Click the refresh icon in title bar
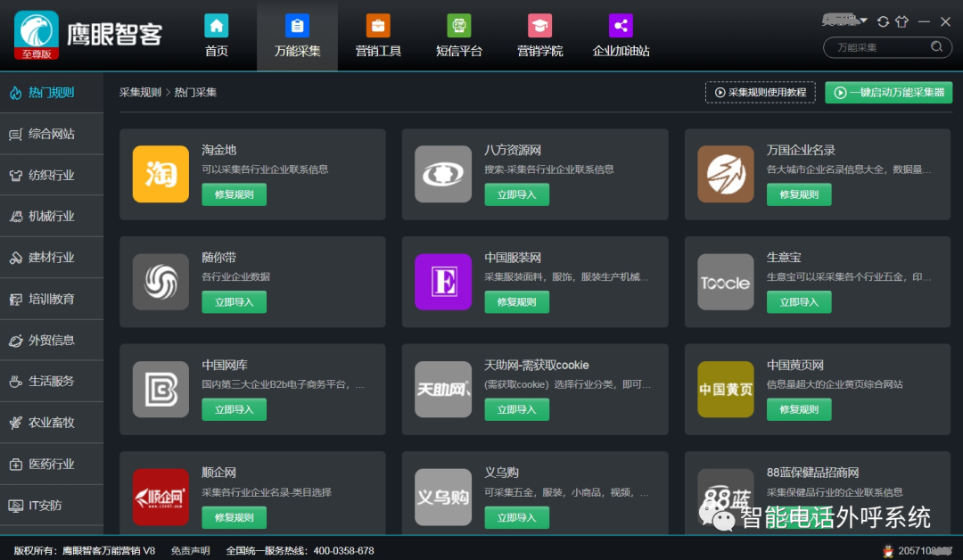The image size is (963, 560). click(x=883, y=21)
